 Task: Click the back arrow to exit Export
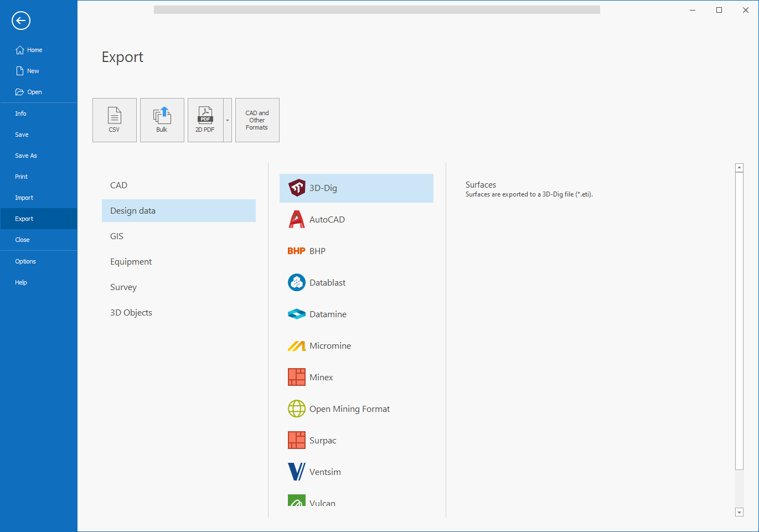coord(20,20)
